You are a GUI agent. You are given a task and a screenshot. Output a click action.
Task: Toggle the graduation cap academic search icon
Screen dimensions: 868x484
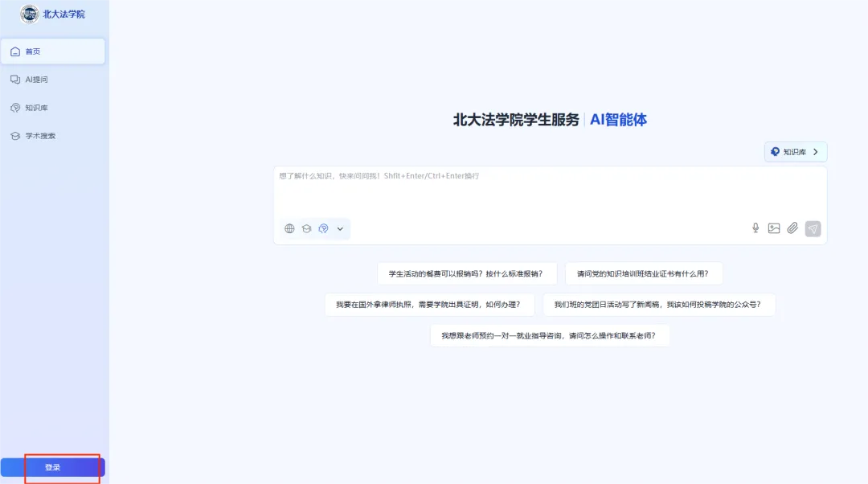[307, 228]
